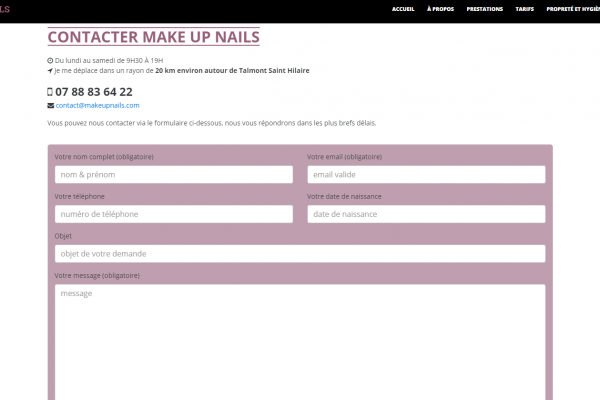Viewport: 600px width, 400px height.
Task: Click the contact@makeupnails.com email link
Action: [97, 105]
